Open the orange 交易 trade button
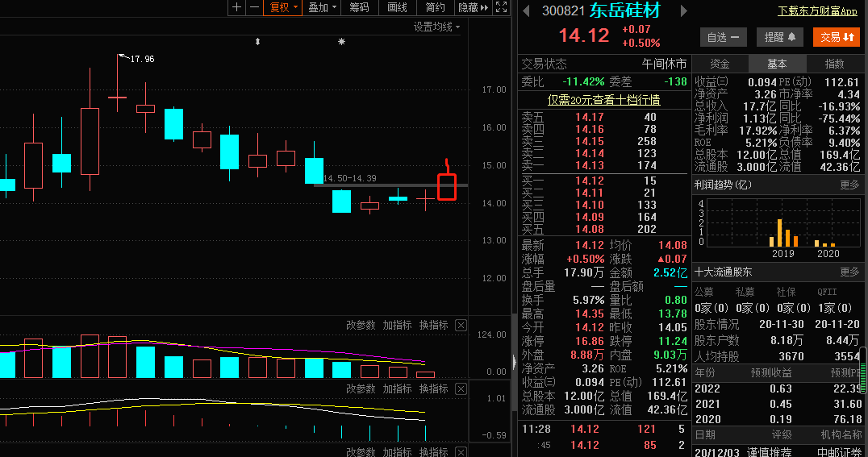 [837, 37]
